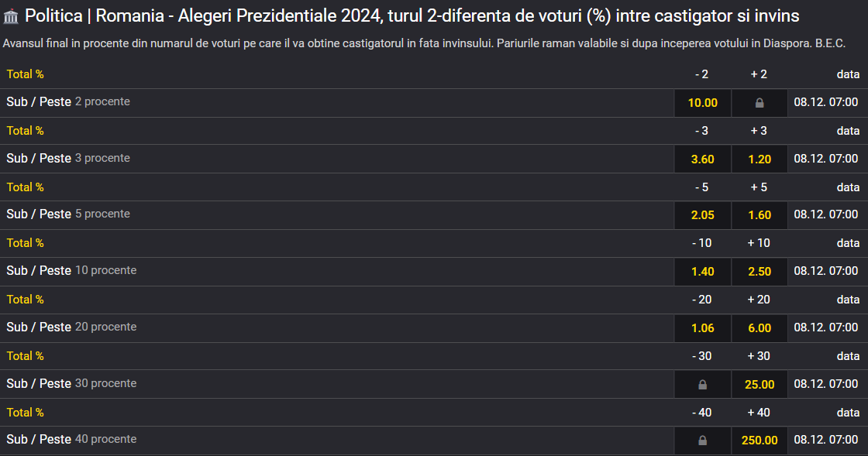Choose 1.40 odds under 10 procente

702,272
